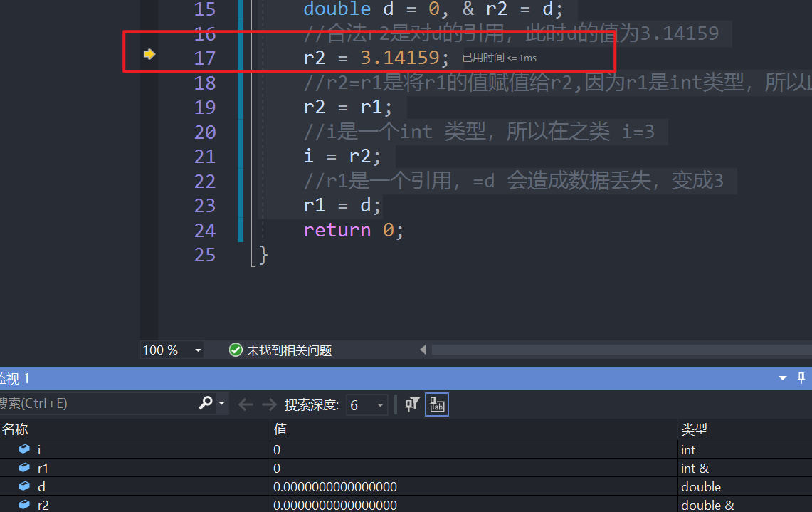The width and height of the screenshot is (812, 512).
Task: Click the pin-filter icon in Watch toolbar
Action: coord(412,404)
